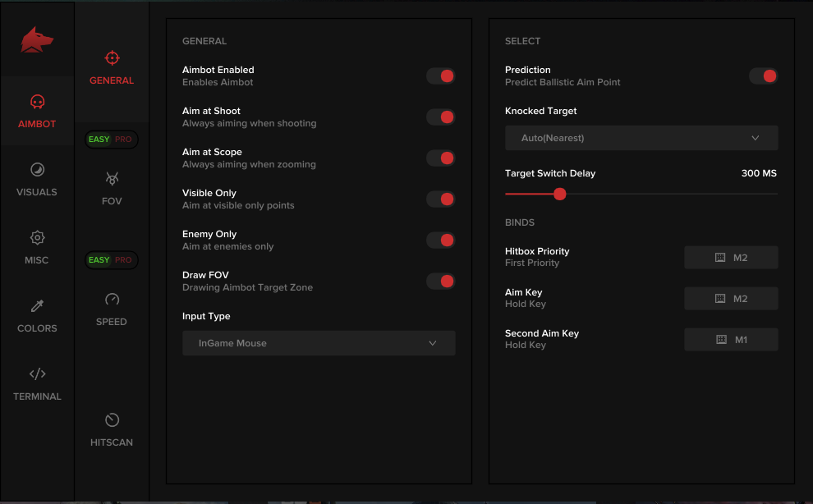This screenshot has height=504, width=813.
Task: Open the Misc settings
Action: click(x=36, y=248)
